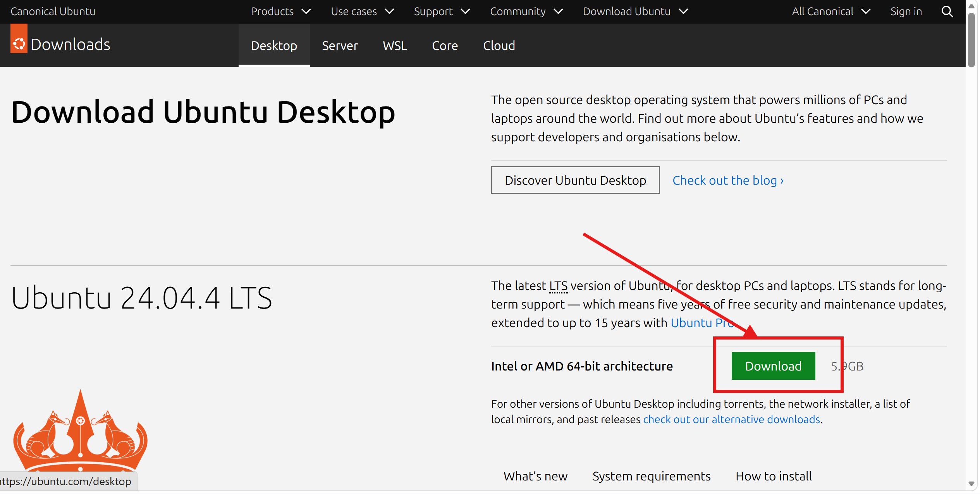
Task: Select the System requirements tab
Action: 651,476
